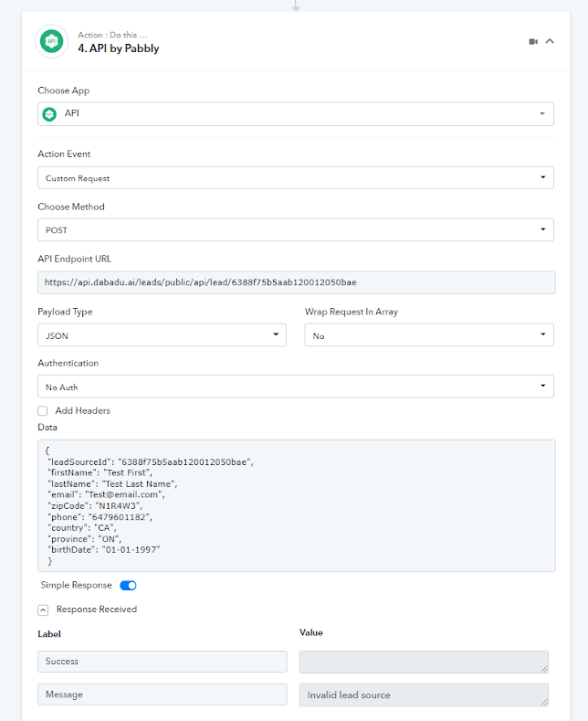Image resolution: width=588 pixels, height=721 pixels.
Task: Click the step title 4. API by Pabbly
Action: point(119,48)
